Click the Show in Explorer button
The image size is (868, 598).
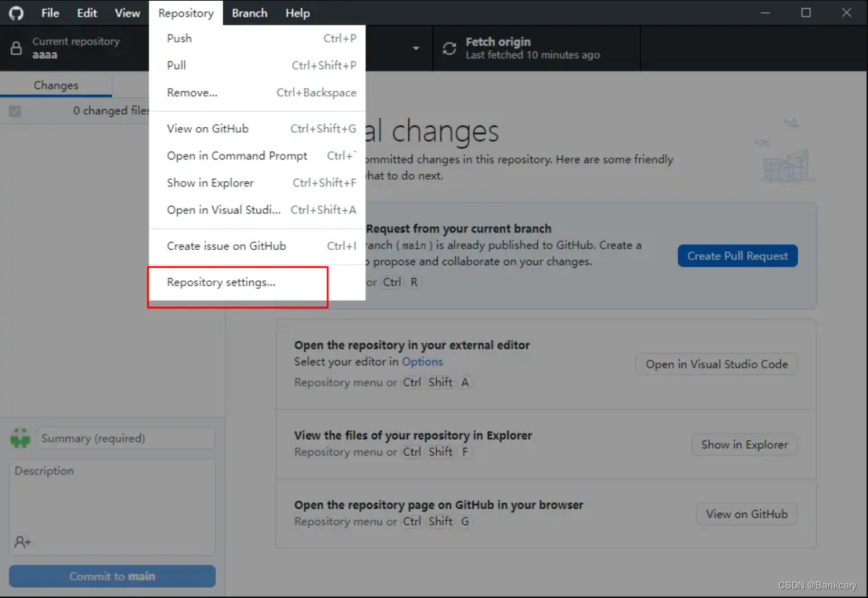[x=744, y=444]
